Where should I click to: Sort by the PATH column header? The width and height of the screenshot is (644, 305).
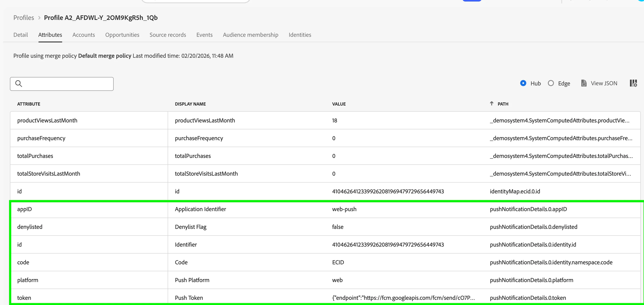(503, 104)
